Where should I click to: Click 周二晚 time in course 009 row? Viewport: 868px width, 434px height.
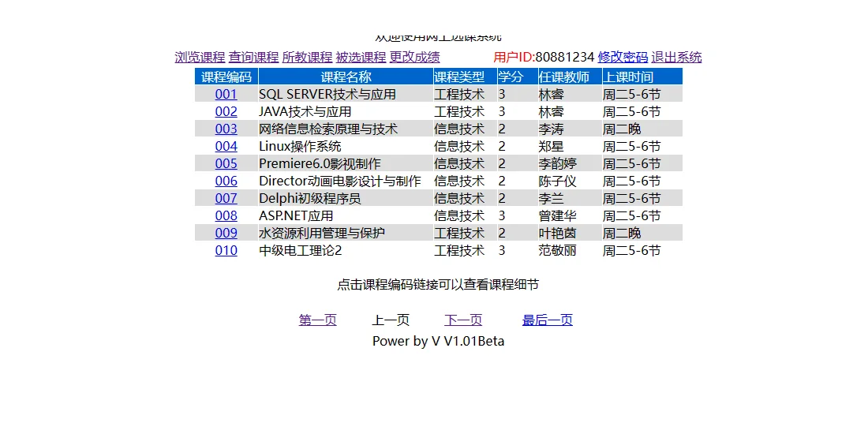tap(622, 233)
